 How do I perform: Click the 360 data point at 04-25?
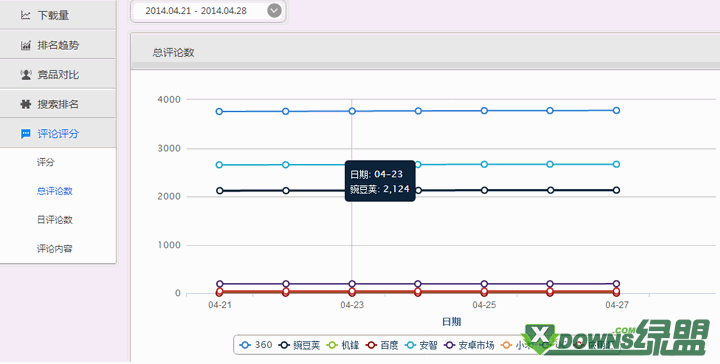[x=484, y=111]
